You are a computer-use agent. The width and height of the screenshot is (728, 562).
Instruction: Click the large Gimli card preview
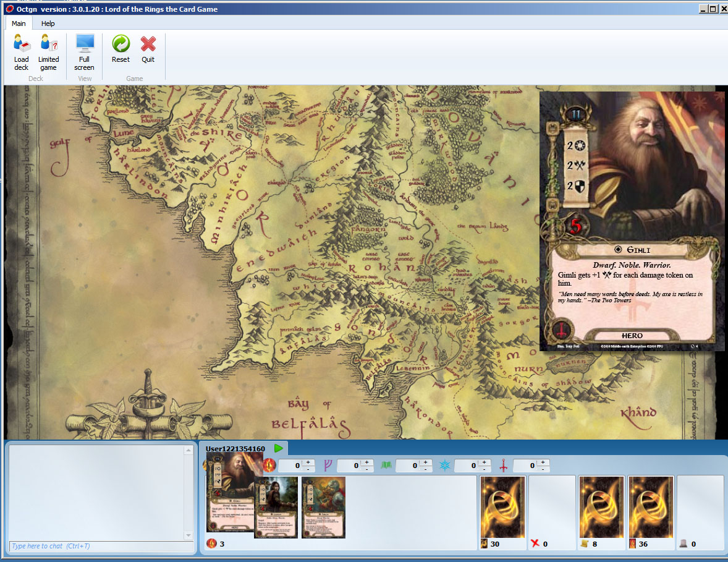tap(632, 221)
